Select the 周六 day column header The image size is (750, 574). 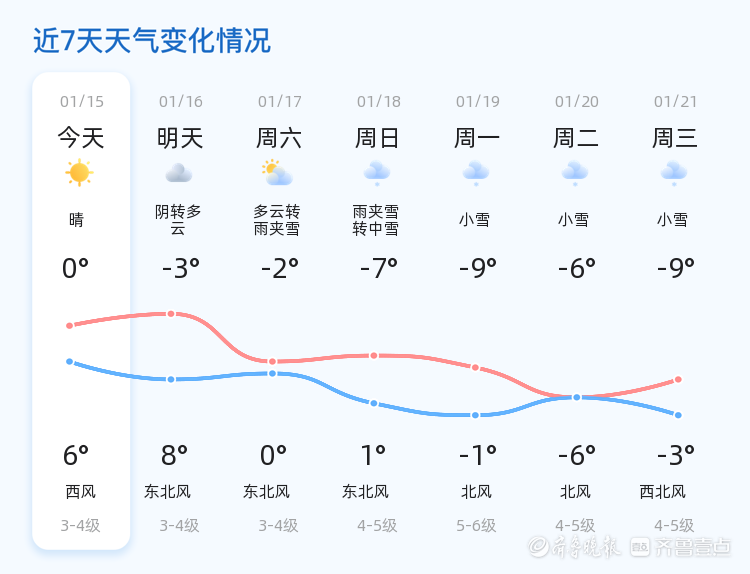[x=279, y=138]
